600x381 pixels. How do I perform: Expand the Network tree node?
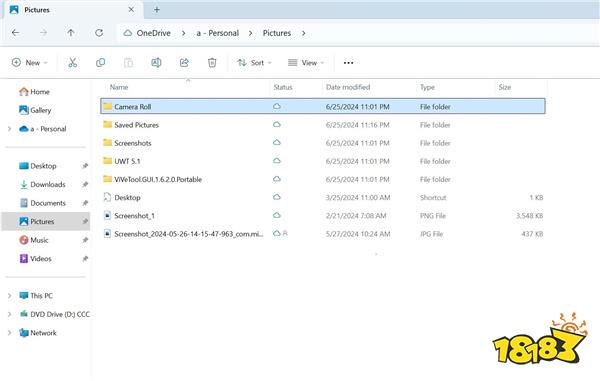pos(10,333)
